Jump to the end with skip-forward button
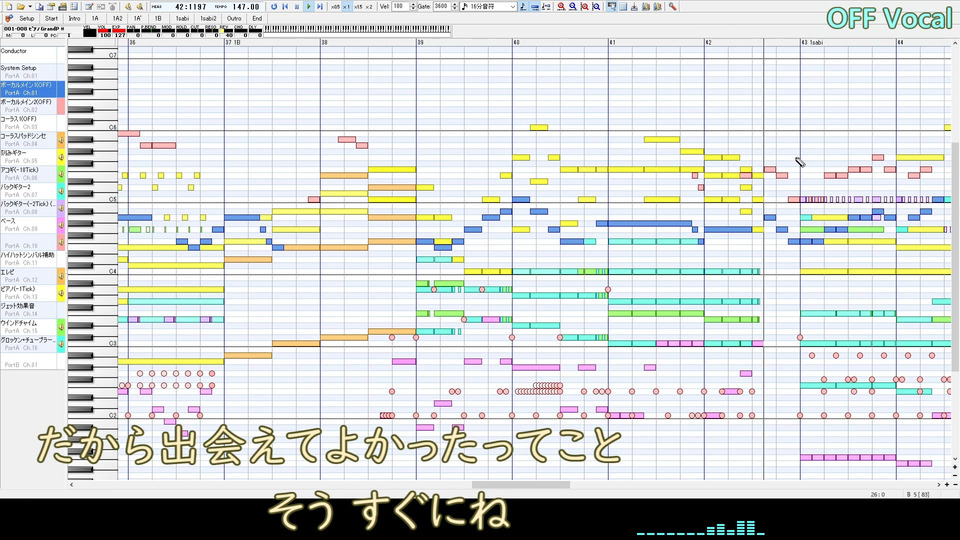960x540 pixels. (x=320, y=7)
